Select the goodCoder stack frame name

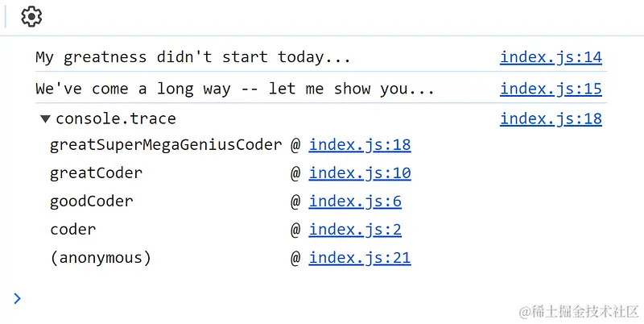(92, 201)
